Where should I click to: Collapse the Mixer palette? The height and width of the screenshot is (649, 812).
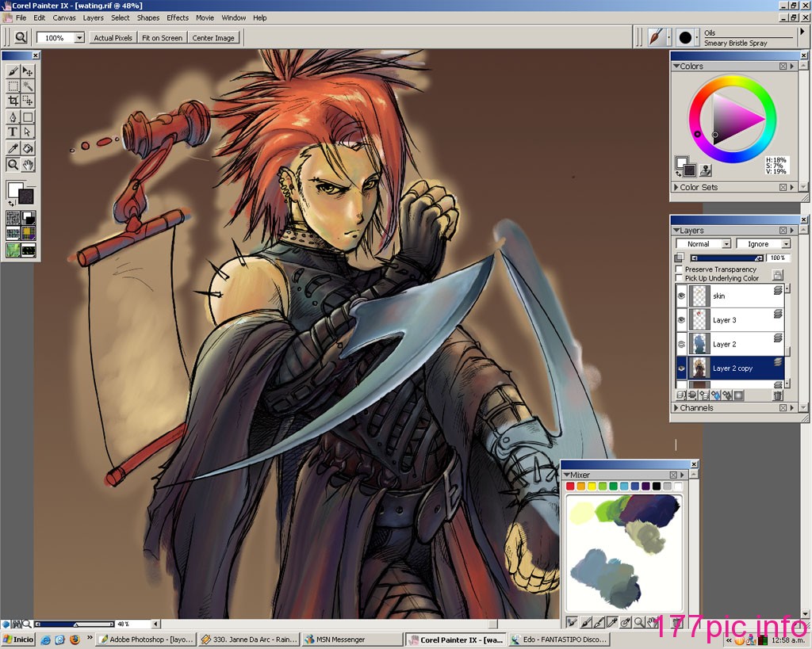click(x=566, y=475)
